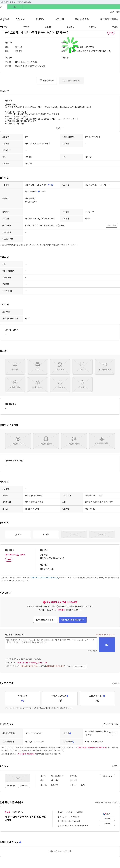Click the 열람차단 button under logo
This screenshot has width=120, height=868.
click(x=24, y=786)
